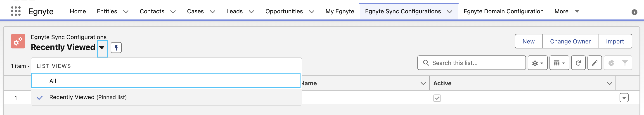
Task: Expand the Active column header menu
Action: click(609, 84)
